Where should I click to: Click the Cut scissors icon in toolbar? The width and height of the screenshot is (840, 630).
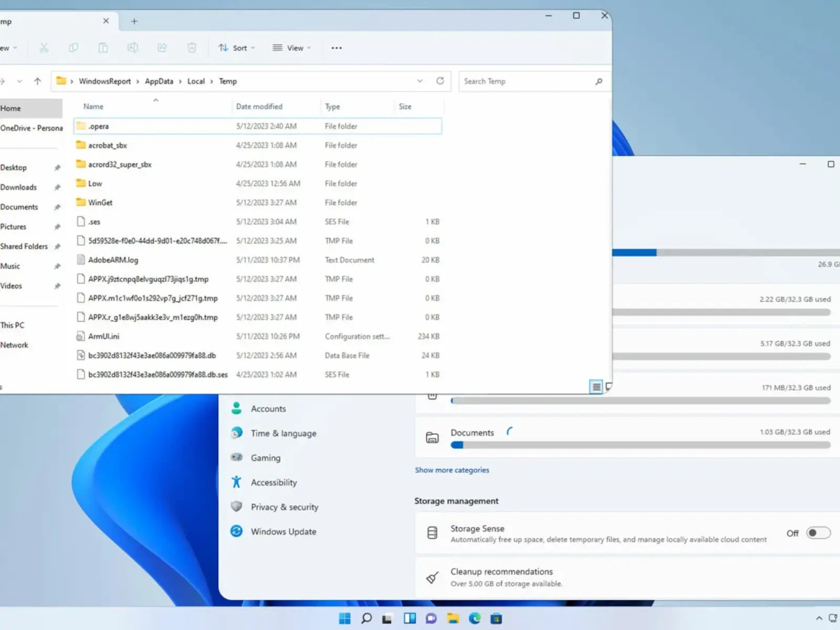tap(44, 48)
